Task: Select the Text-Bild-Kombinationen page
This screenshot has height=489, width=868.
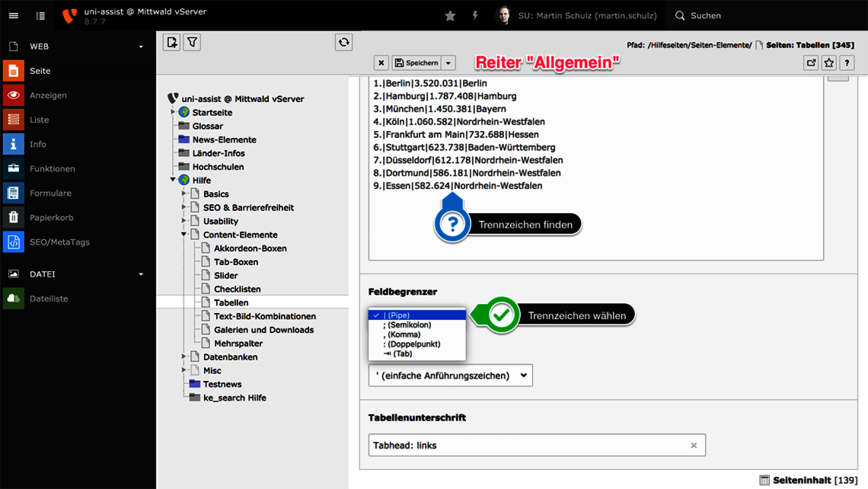Action: coord(265,316)
